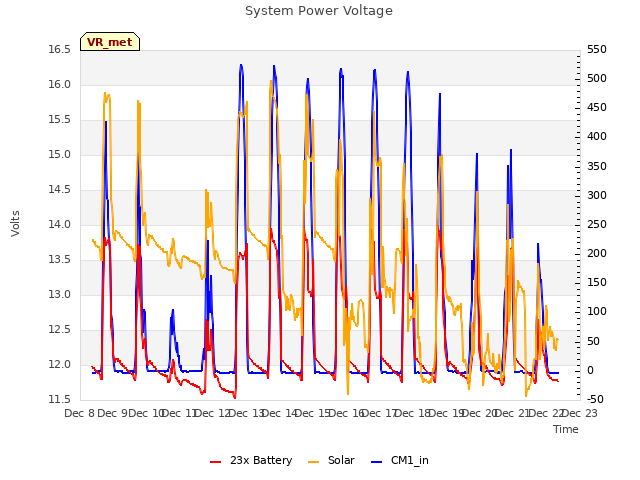Click the 200 tick on the right axis
Screen dimensions: 640x480
tap(597, 253)
